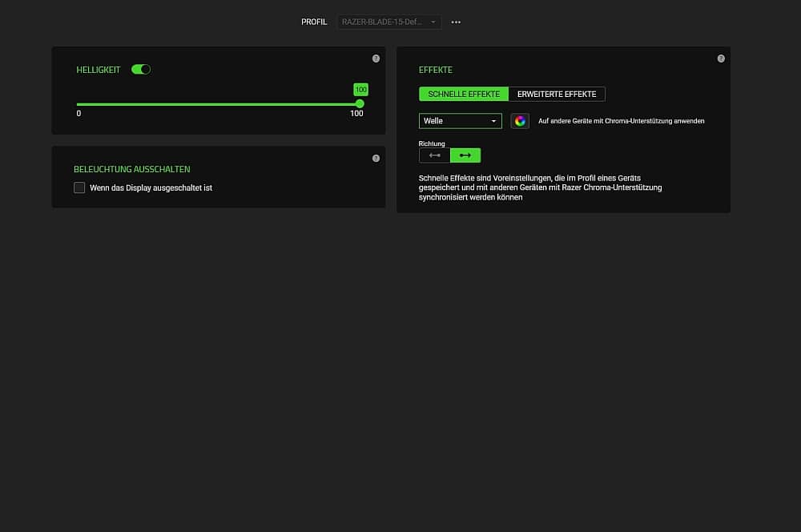Click the Chroma color wheel sync icon
The image size is (801, 532).
pos(520,121)
